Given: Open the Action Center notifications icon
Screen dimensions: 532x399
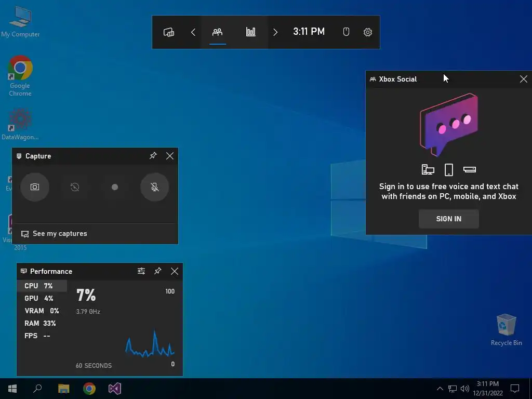Looking at the screenshot, I should [515, 389].
